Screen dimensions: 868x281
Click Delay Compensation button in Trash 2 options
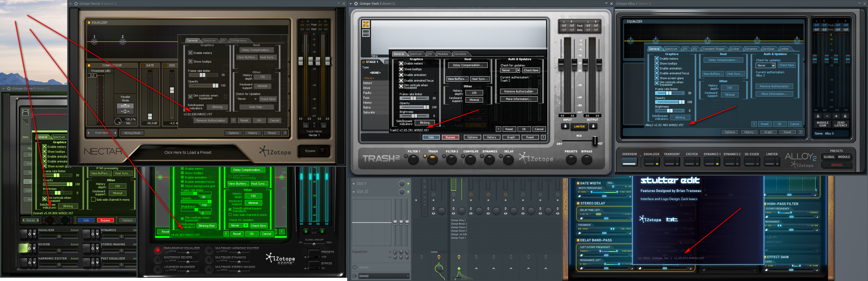(x=467, y=65)
